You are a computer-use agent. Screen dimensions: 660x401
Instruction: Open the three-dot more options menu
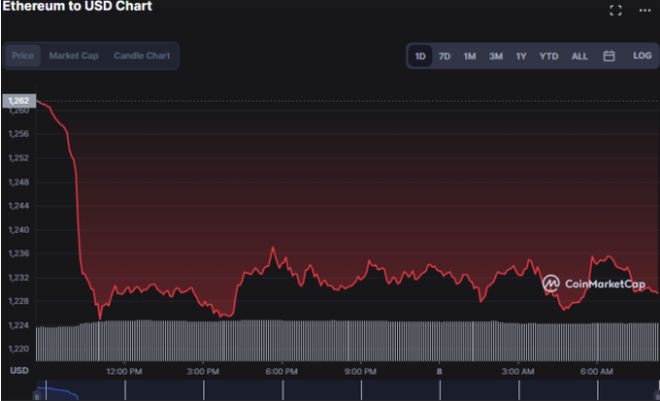[644, 10]
